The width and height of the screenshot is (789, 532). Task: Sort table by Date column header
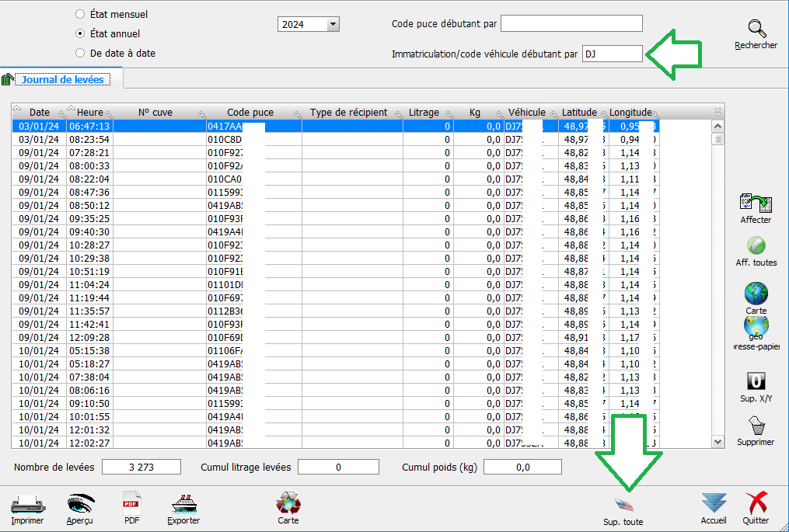[39, 113]
